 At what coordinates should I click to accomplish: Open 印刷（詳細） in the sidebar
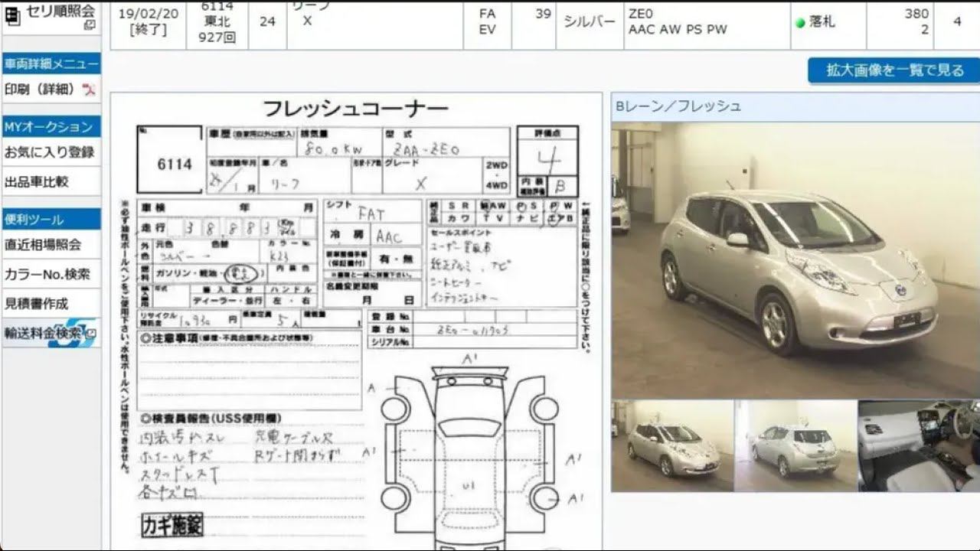(41, 90)
